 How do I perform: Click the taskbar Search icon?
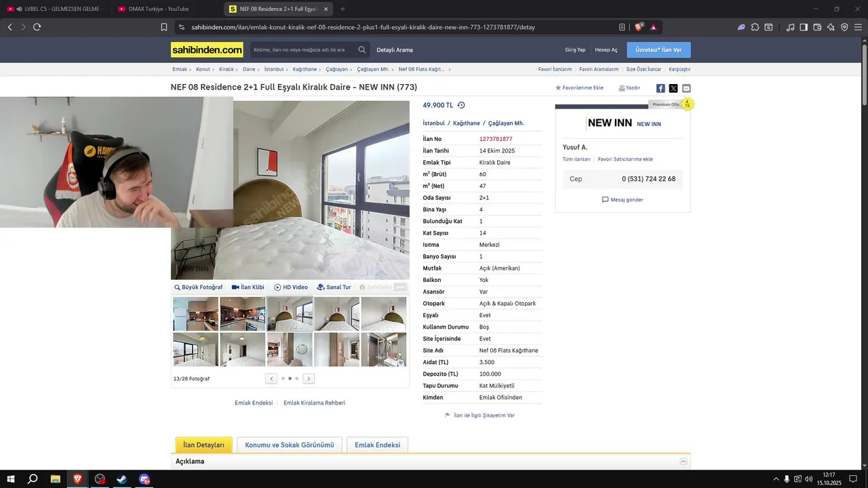click(x=33, y=479)
